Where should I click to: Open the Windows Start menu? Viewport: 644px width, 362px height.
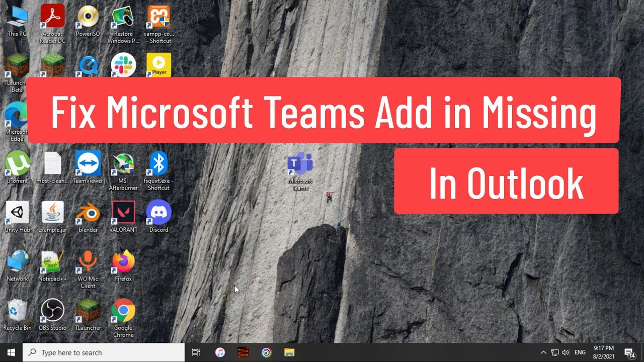click(11, 352)
